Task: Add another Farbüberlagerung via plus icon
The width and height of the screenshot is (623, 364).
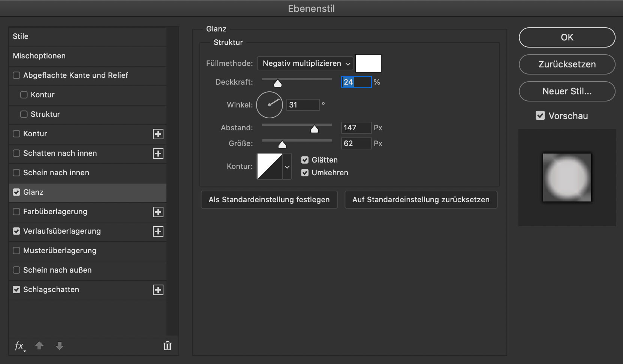Action: click(158, 212)
